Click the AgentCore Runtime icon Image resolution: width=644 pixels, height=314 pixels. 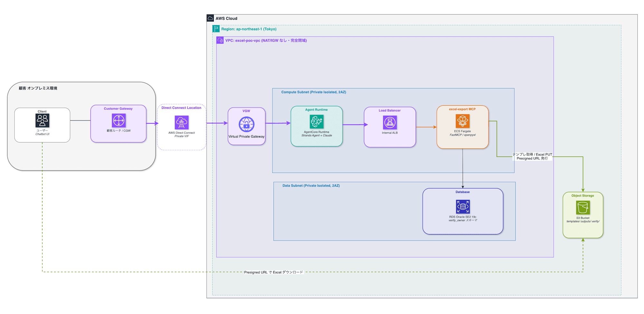tap(317, 122)
